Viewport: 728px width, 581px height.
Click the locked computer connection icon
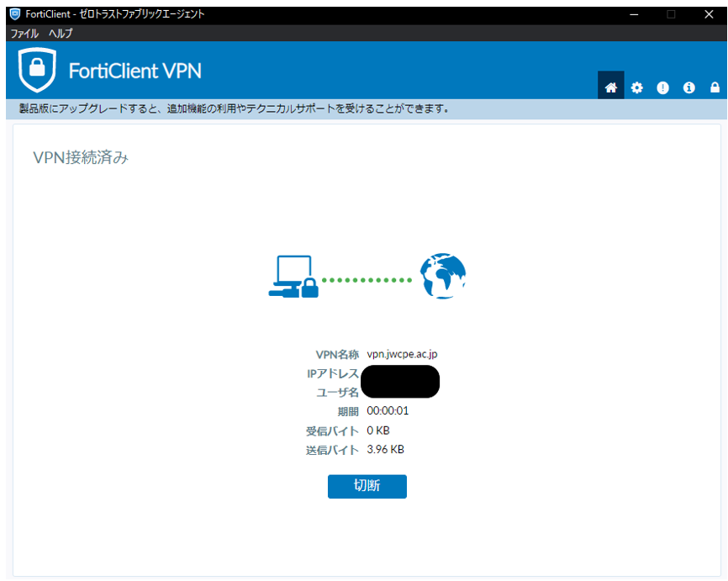tap(293, 277)
